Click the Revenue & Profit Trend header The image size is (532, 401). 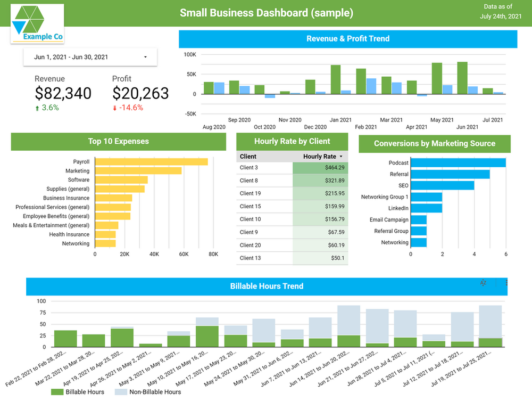click(x=348, y=38)
